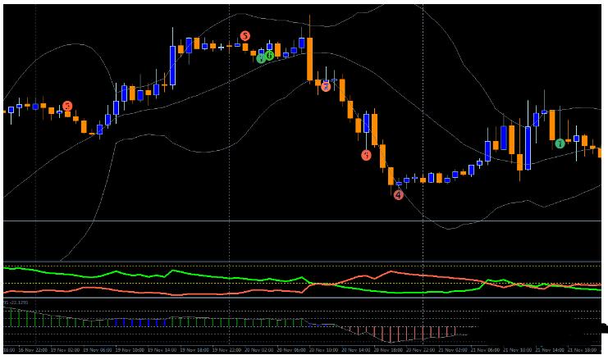Viewport: 608px width, 364px height.
Task: Click the horizontal price level line
Action: click(x=303, y=221)
